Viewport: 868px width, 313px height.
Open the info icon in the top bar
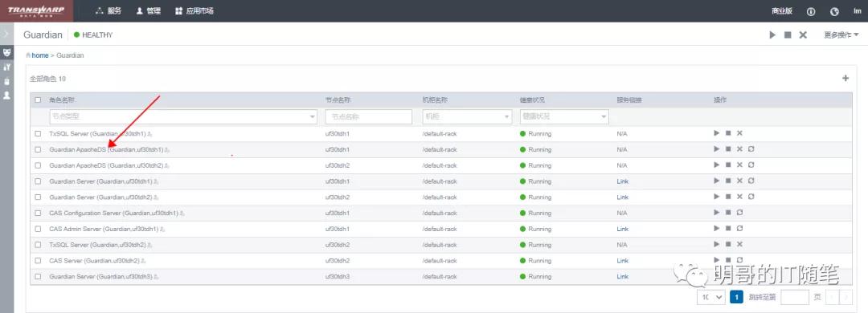[x=811, y=11]
